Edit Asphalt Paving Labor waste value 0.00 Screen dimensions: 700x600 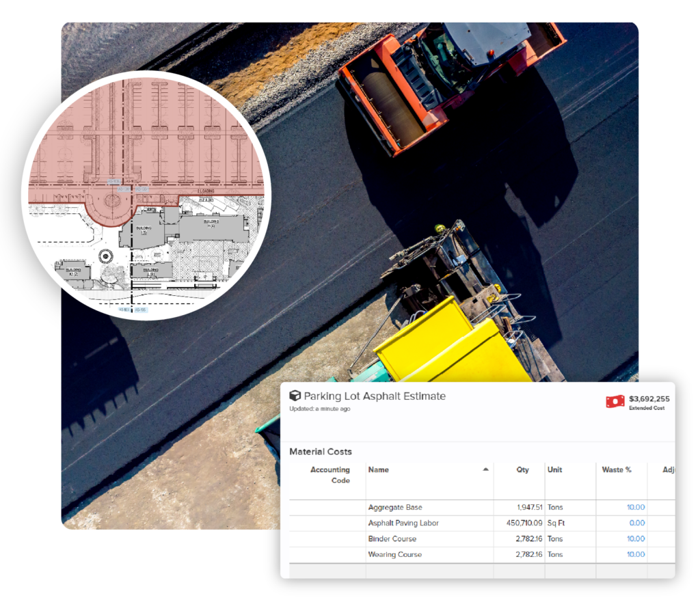pos(636,523)
